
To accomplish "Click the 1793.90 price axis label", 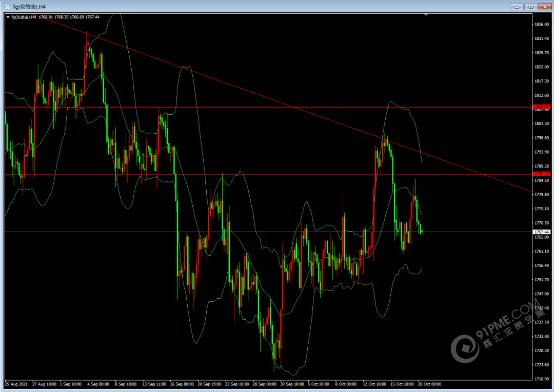I will pos(542,152).
